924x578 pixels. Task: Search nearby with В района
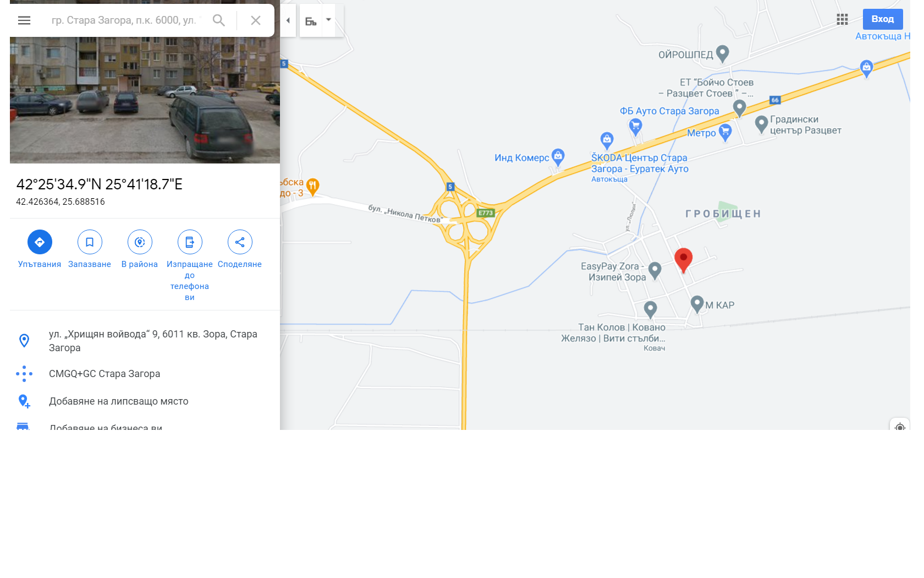coord(140,242)
